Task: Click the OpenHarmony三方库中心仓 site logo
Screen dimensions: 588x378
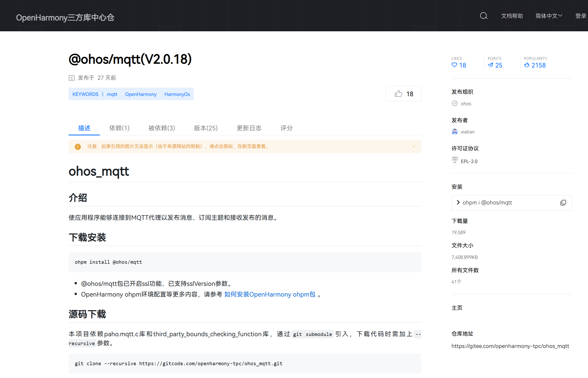Action: [x=65, y=17]
